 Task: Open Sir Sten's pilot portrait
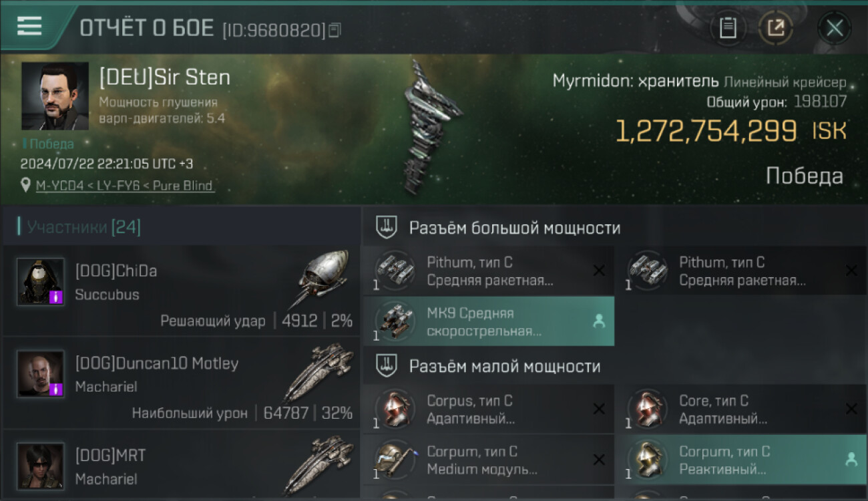tap(55, 96)
